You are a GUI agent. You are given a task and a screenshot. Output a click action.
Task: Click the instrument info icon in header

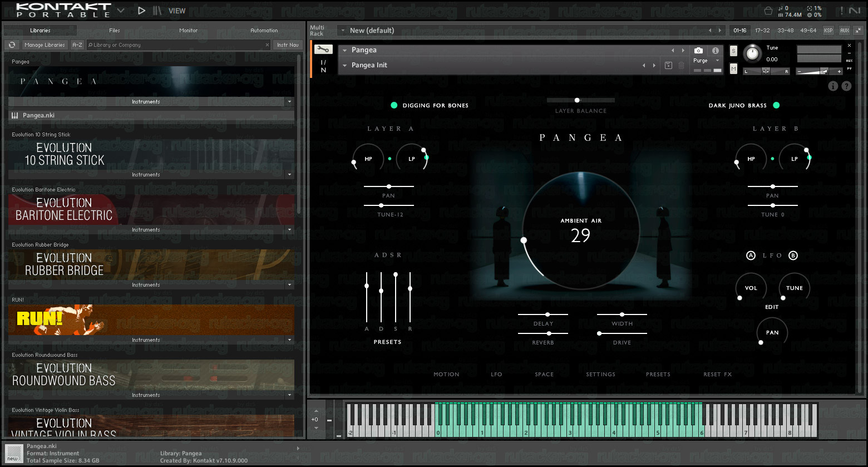click(715, 50)
